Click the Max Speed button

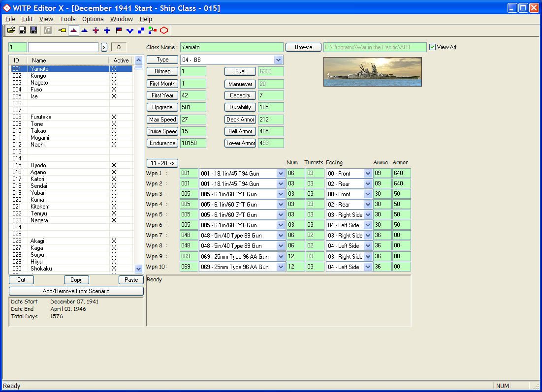[x=162, y=120]
